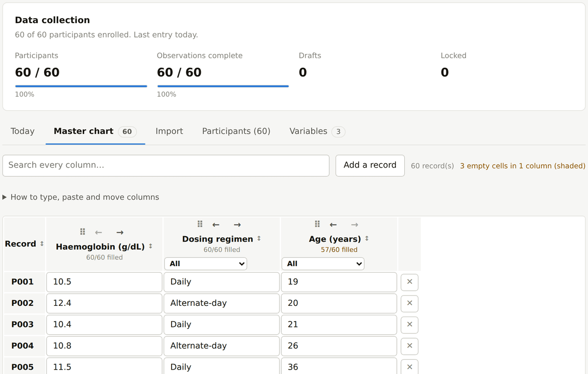
Task: Open the Variables tab
Action: pos(318,131)
